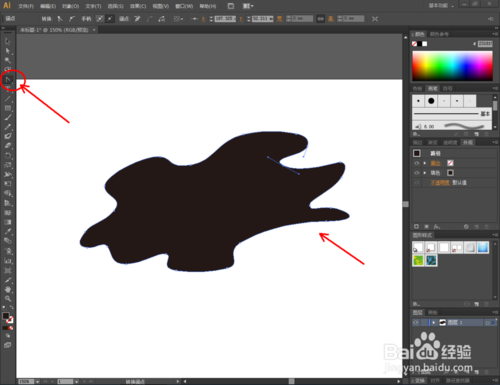Click convert anchor to smooth icon

point(72,19)
